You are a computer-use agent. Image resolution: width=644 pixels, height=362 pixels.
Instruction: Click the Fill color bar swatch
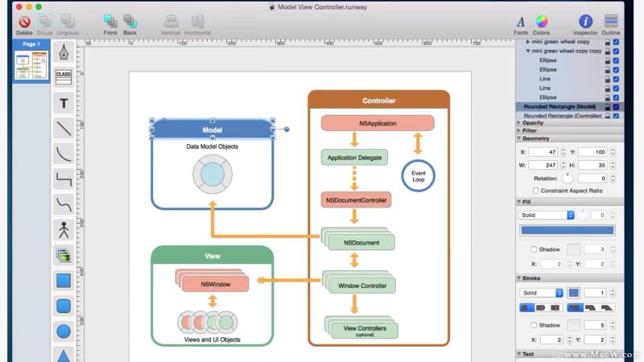568,230
